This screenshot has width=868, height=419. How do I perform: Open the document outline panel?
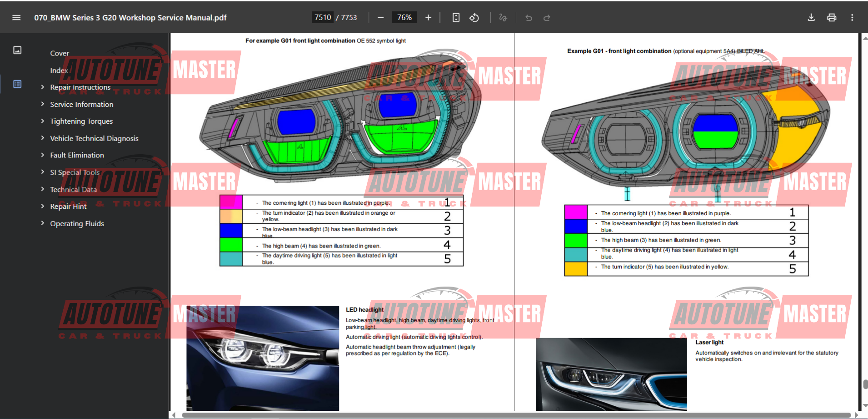tap(17, 84)
